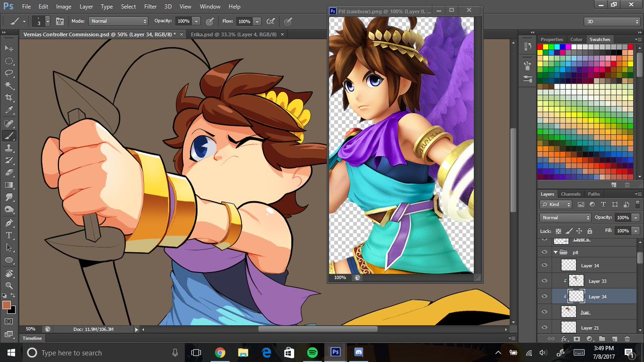Open the Layer menu
Screen dimensions: 644x362
coord(86,6)
